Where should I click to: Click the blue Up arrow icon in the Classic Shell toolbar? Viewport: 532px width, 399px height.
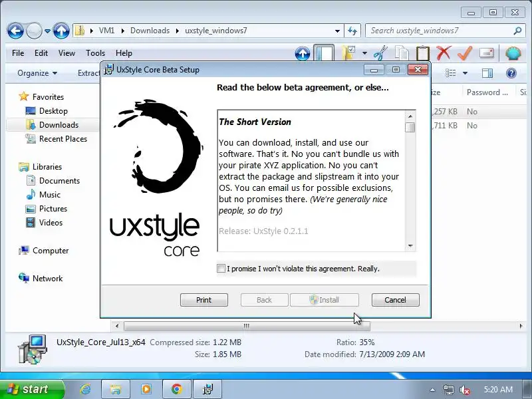click(x=303, y=53)
